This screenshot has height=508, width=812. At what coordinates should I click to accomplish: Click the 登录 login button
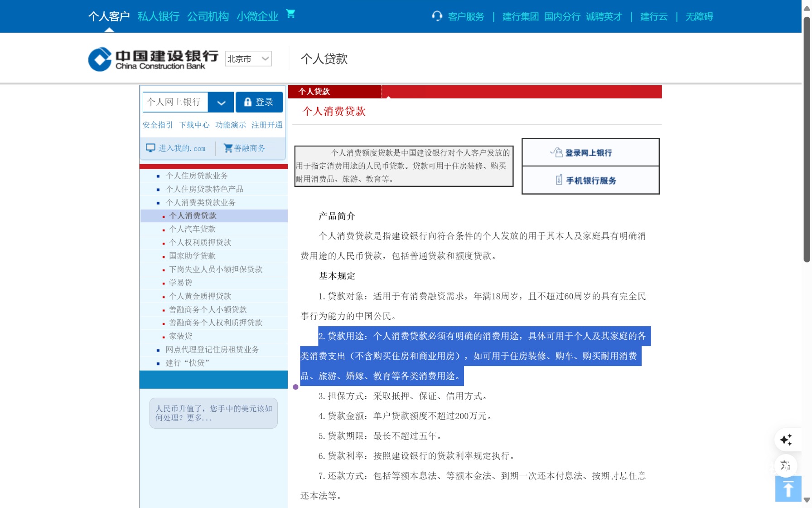[260, 102]
